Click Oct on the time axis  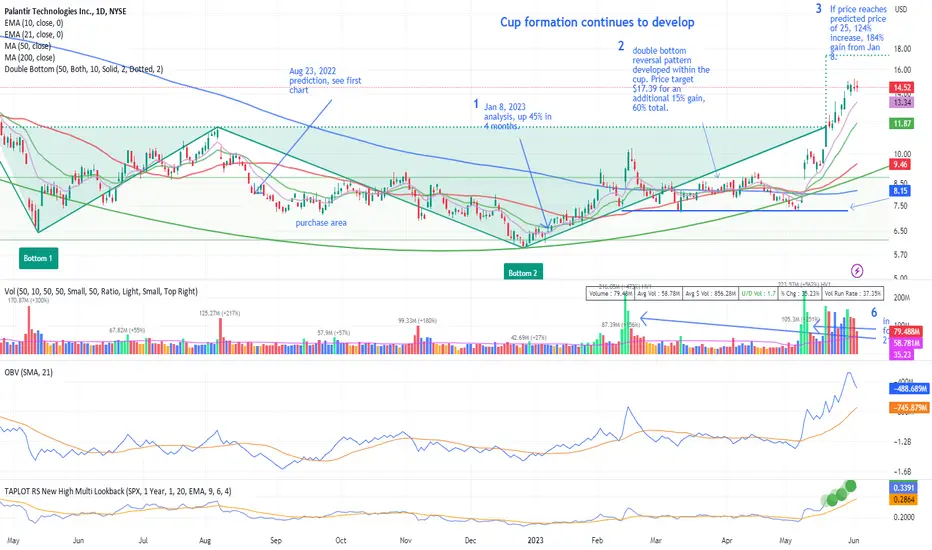(x=341, y=540)
